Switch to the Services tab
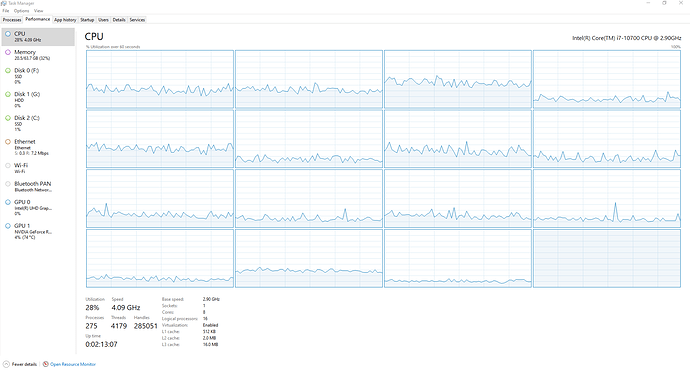The width and height of the screenshot is (690, 373). pyautogui.click(x=137, y=20)
